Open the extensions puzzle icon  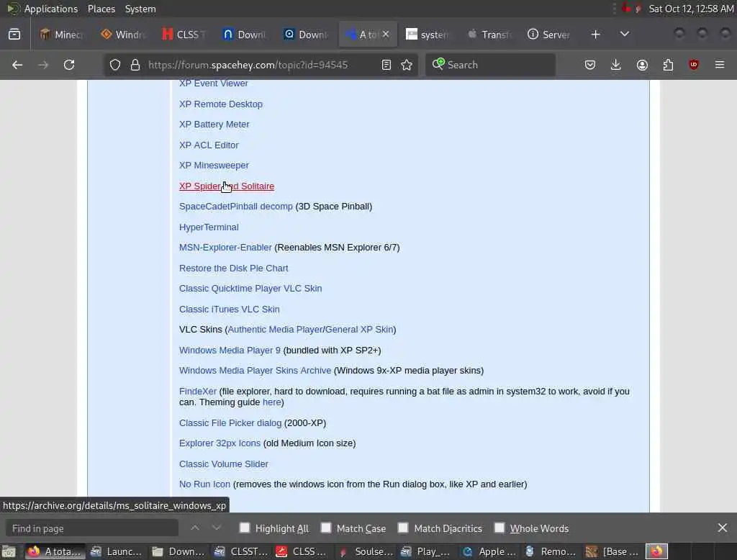pyautogui.click(x=668, y=65)
